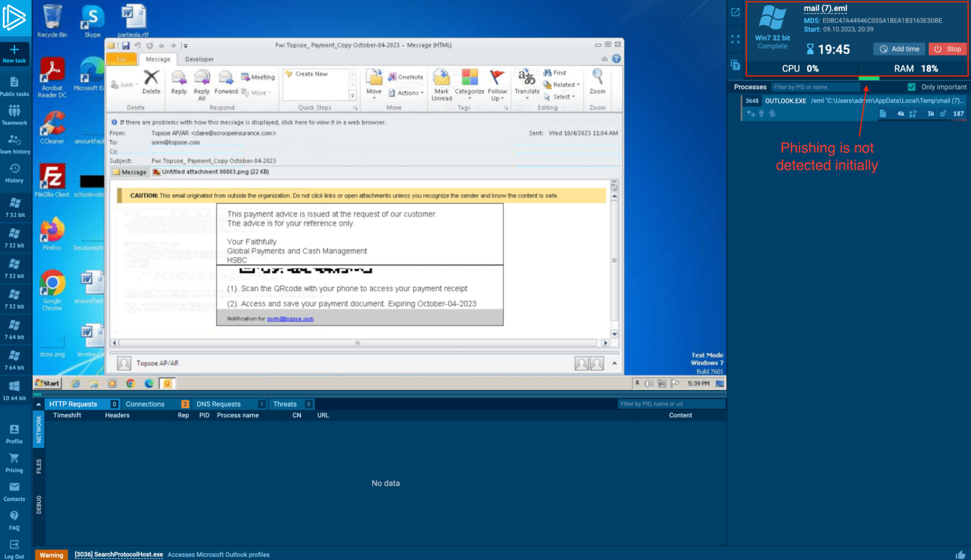Click the Filter by PID or name field

point(815,87)
